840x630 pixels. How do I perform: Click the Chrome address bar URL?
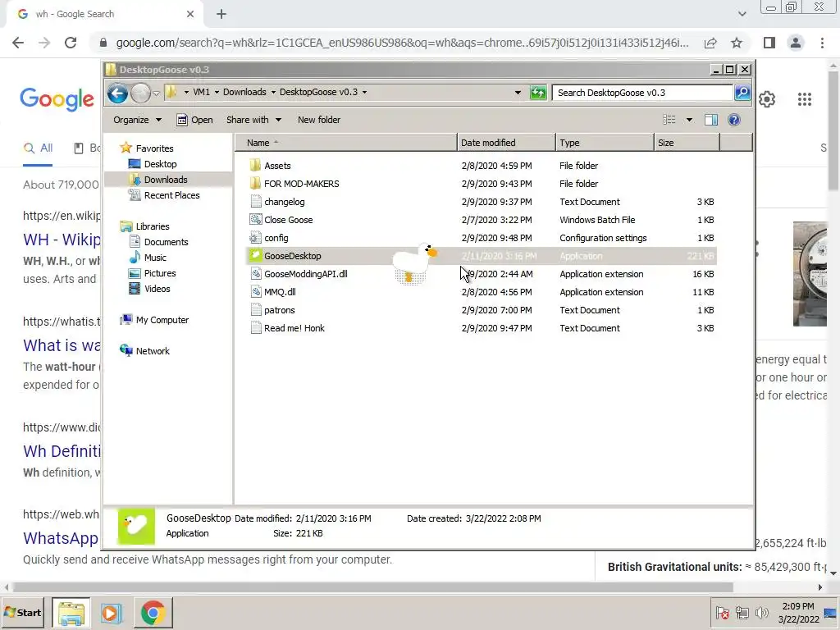point(402,43)
